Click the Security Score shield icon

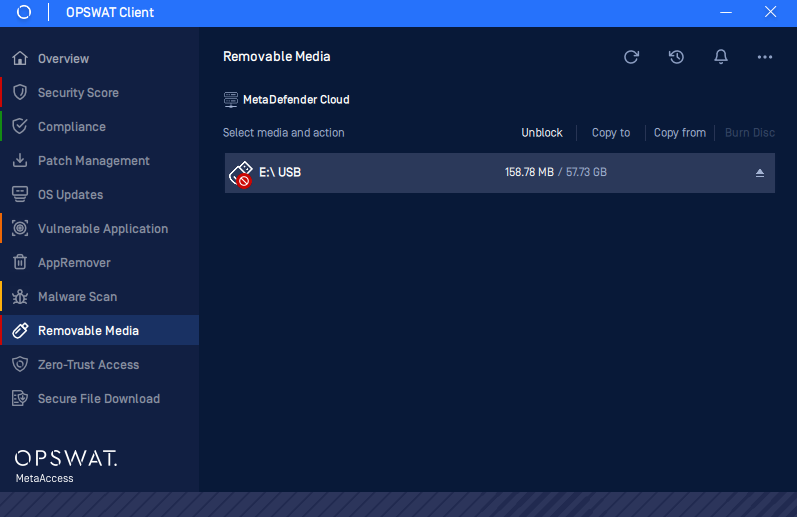pos(20,93)
